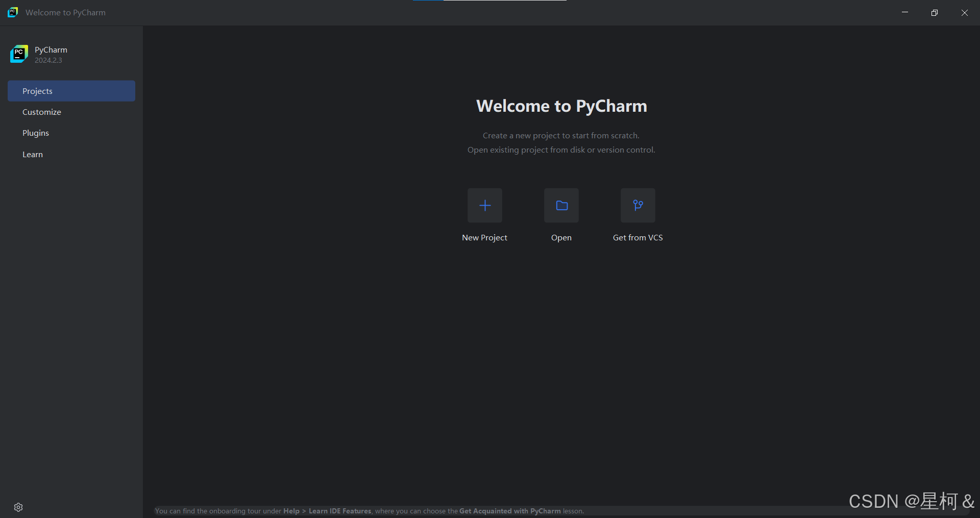Click the New Project plus icon
Screen dimensions: 980x518
pyautogui.click(x=485, y=206)
